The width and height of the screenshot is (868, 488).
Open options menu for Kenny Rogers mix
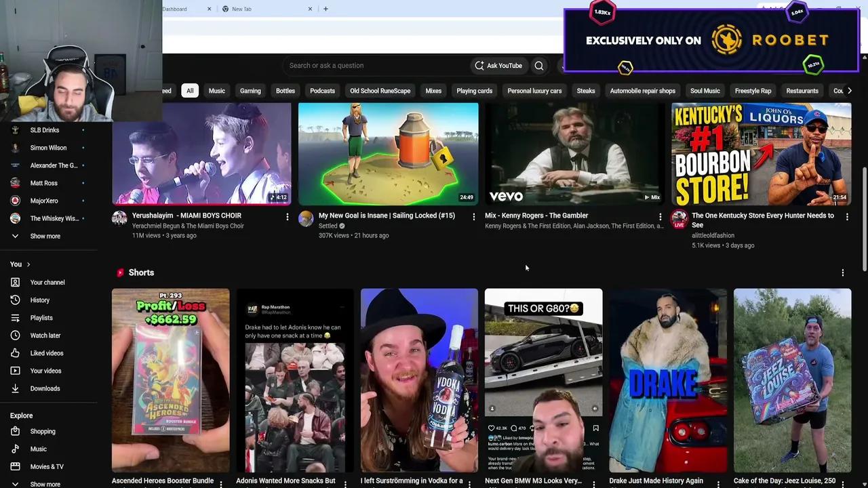point(660,217)
